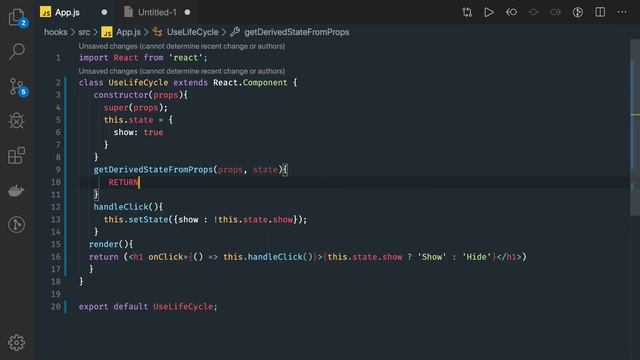Screen dimensions: 640x360
Task: Click the code lens above the class declaration
Action: (182, 71)
